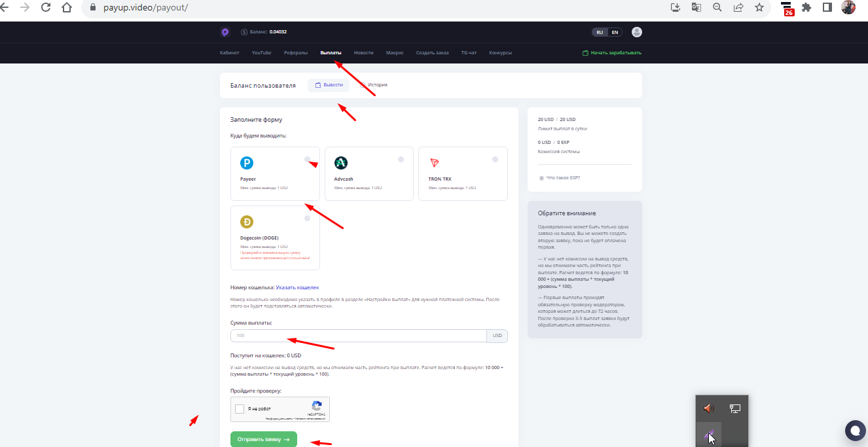Click the Отправить заявку button
This screenshot has width=868, height=447.
tap(264, 439)
